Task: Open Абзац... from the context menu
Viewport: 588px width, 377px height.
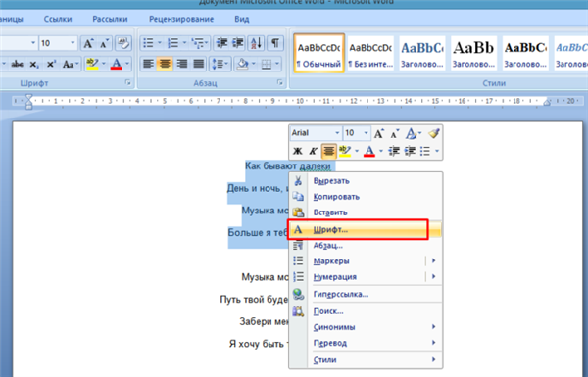Action: click(x=366, y=246)
